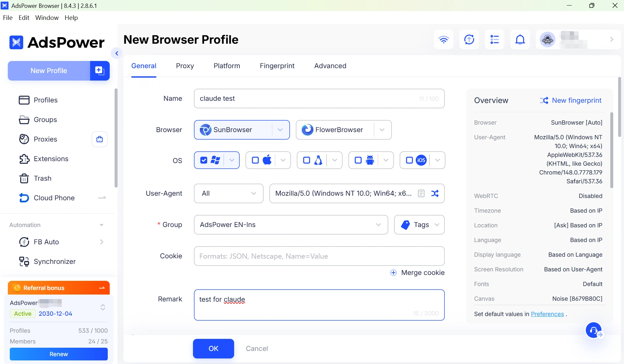624x364 pixels.
Task: Expand macOS version dropdown arrow
Action: click(283, 160)
